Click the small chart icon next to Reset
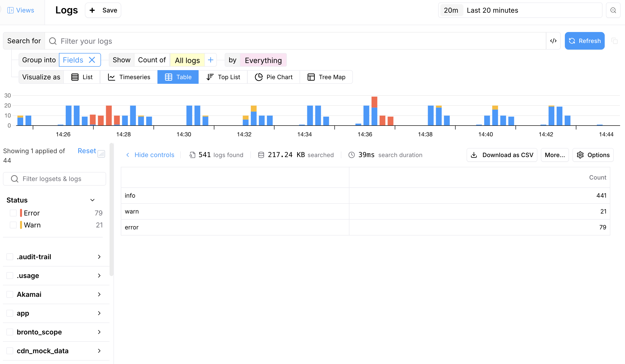 click(101, 154)
